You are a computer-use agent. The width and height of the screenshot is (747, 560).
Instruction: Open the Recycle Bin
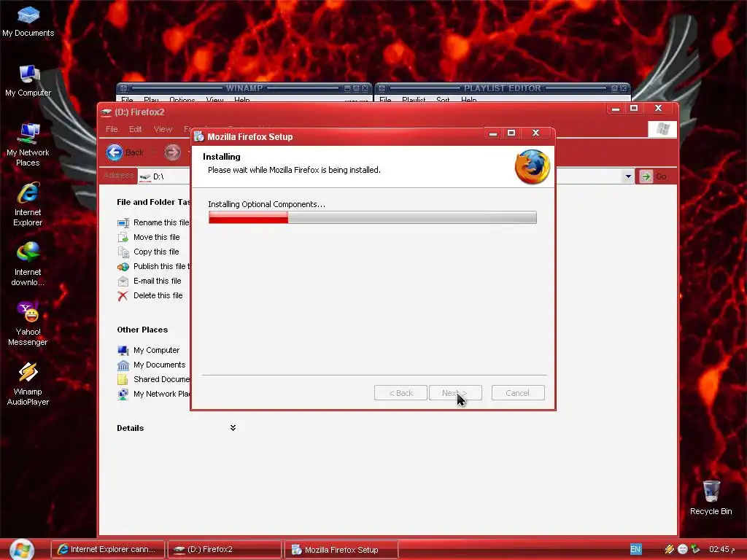pos(711,497)
